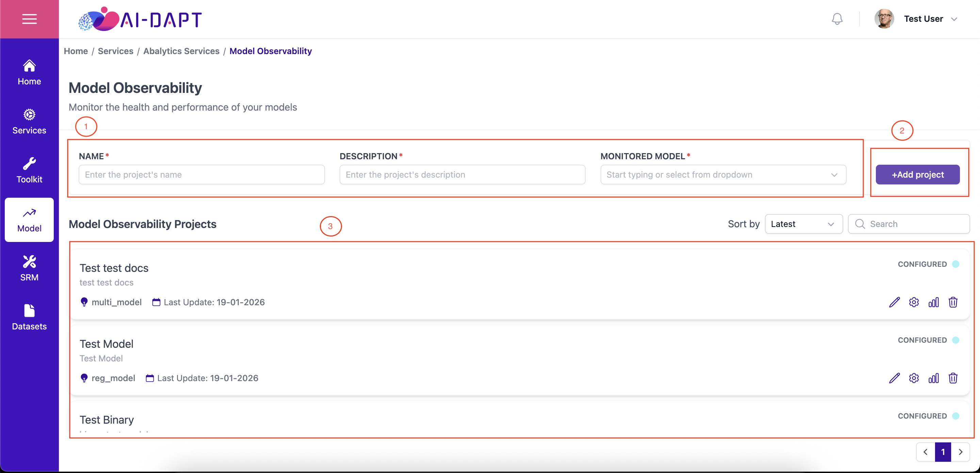Viewport: 980px width, 473px height.
Task: Open settings for Test Model project
Action: [914, 378]
